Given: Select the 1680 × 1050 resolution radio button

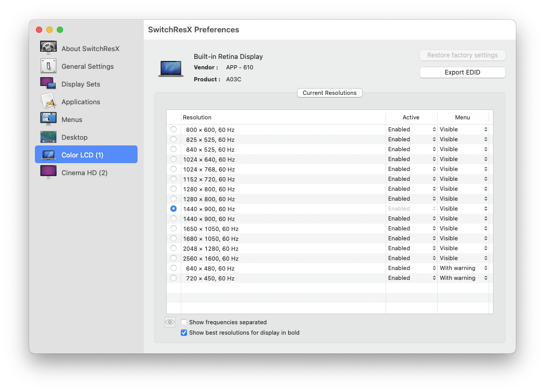Looking at the screenshot, I should point(174,238).
